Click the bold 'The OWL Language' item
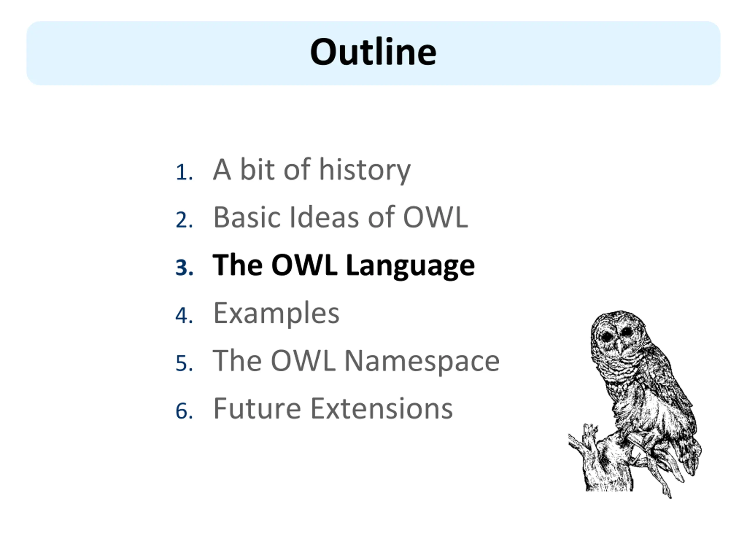Viewport: 747px width, 560px height. click(343, 266)
